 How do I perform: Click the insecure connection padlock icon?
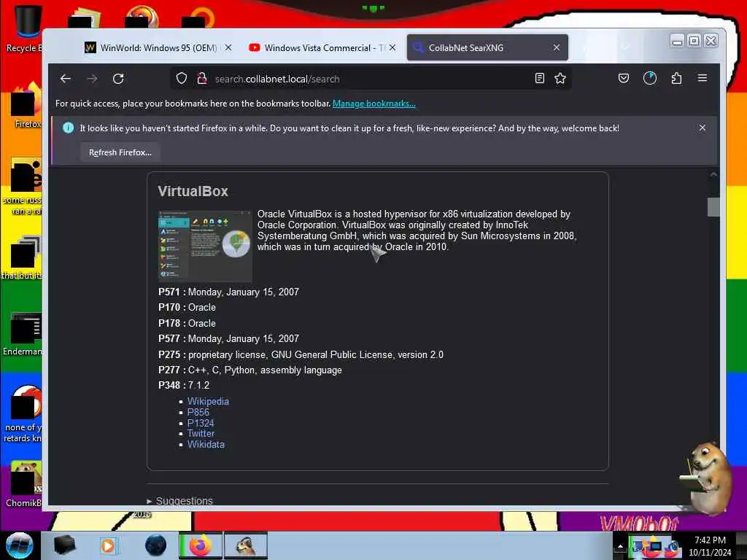point(202,78)
